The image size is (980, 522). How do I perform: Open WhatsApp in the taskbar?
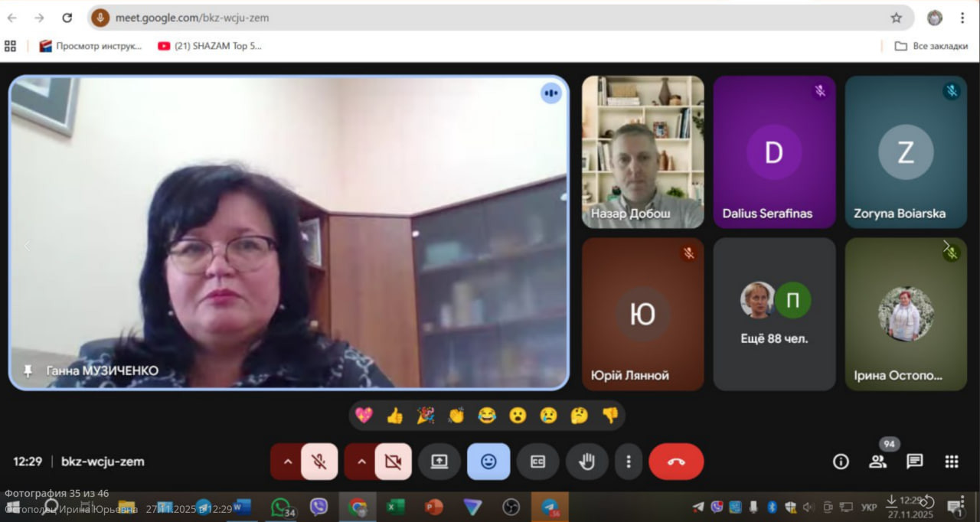point(282,507)
